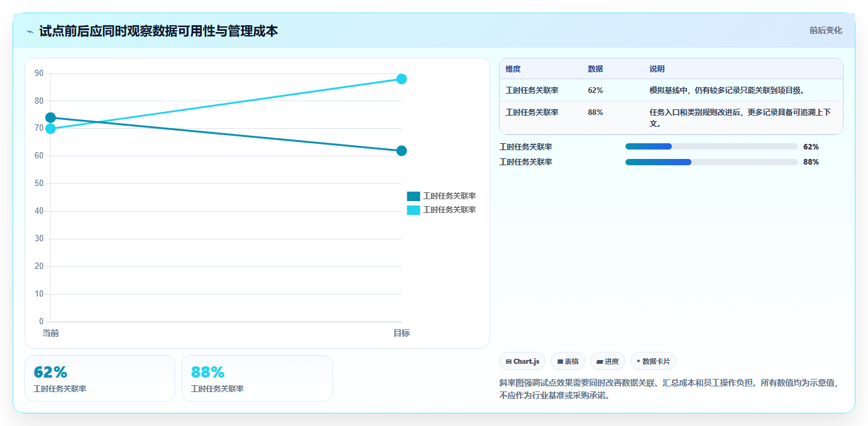868x426 pixels.
Task: Click the dark teal legend color swatch
Action: [x=414, y=196]
